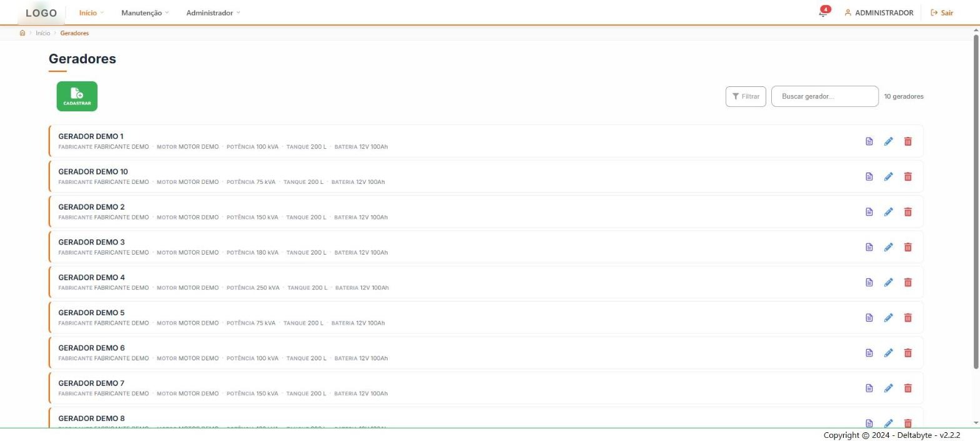
Task: Click the home icon in breadcrumb
Action: [22, 33]
